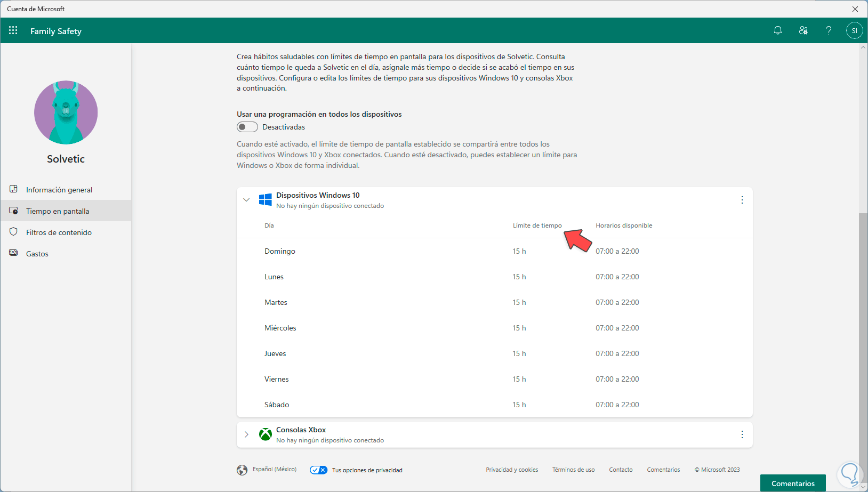Click the Tiempo en pantalla clock icon
The width and height of the screenshot is (868, 492).
click(14, 211)
